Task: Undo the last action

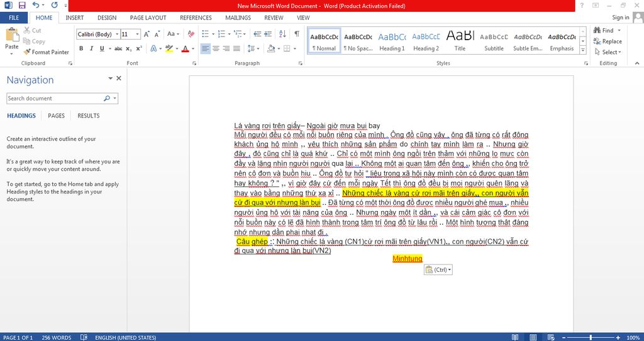Action: tap(36, 5)
